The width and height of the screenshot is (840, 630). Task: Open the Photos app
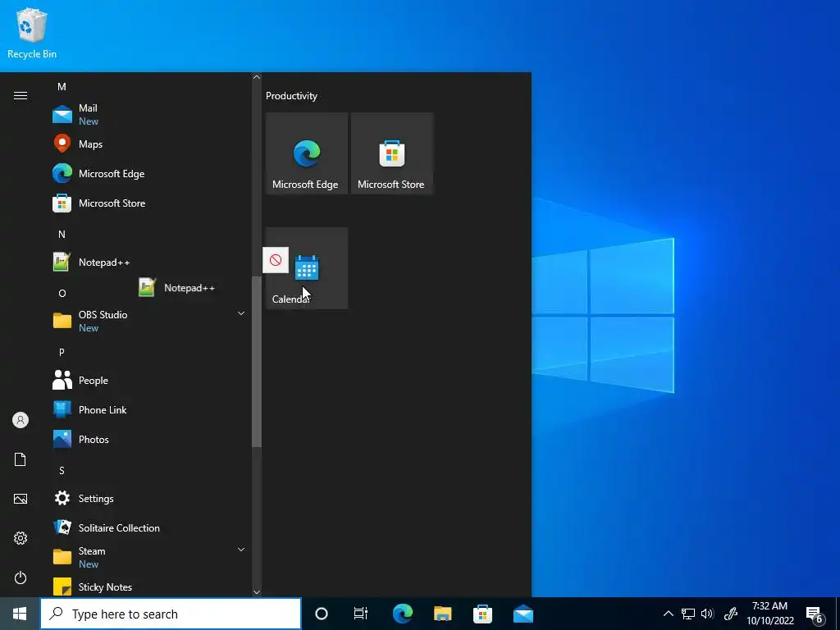pyautogui.click(x=149, y=440)
